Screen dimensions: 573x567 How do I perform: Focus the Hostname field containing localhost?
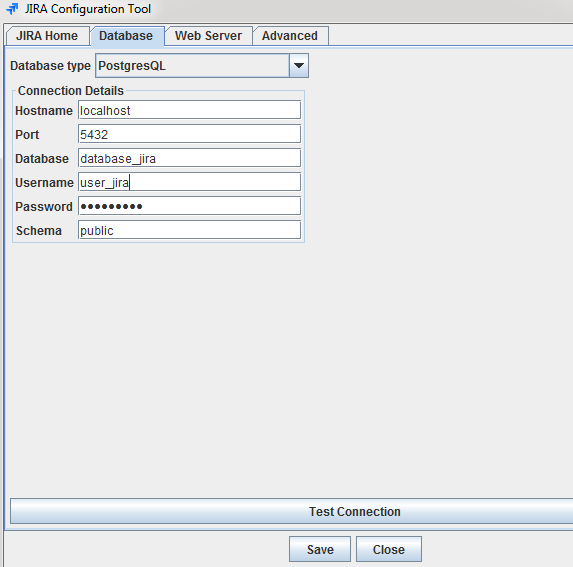[x=189, y=110]
